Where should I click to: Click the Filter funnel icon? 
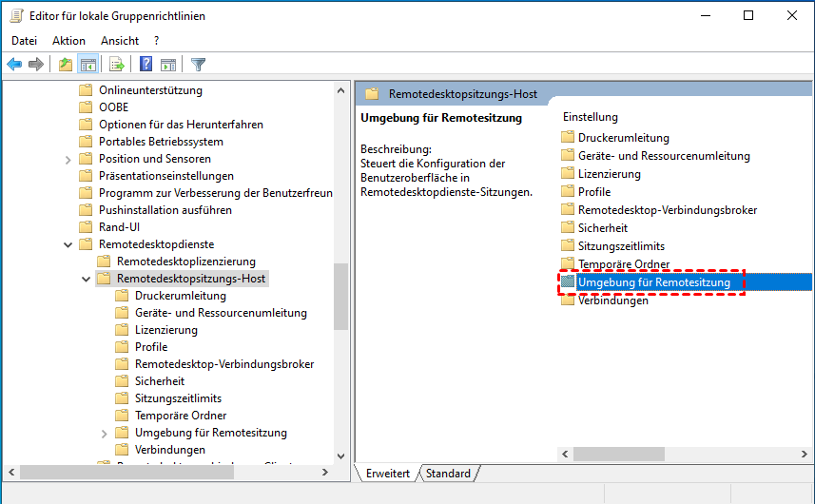tap(198, 65)
